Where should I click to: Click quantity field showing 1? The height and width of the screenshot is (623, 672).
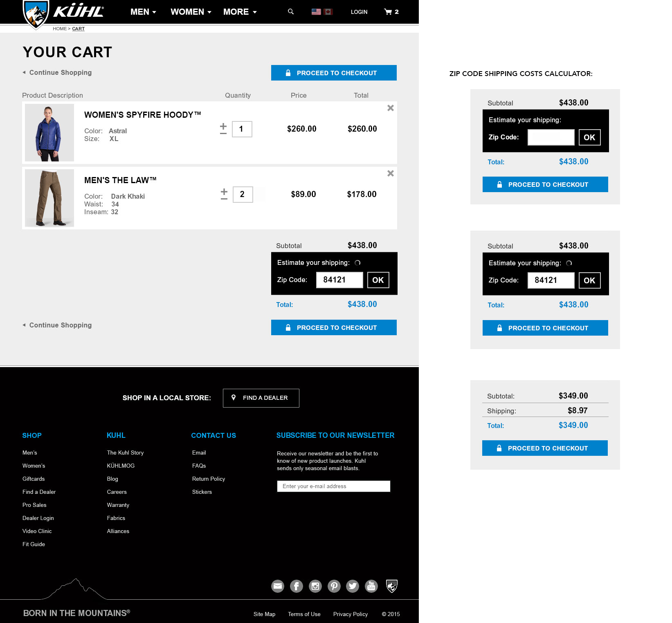[242, 129]
